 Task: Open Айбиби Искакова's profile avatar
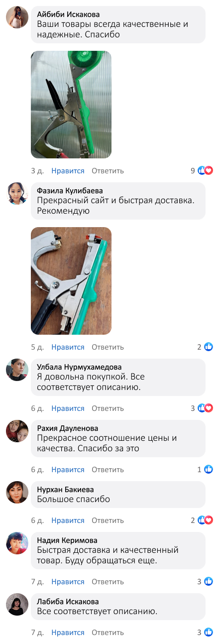click(x=17, y=17)
